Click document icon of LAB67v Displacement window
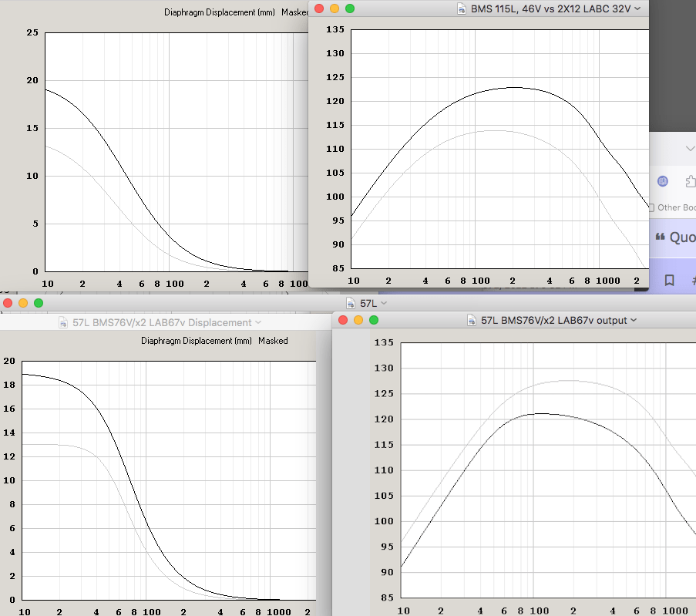The height and width of the screenshot is (616, 696). click(x=63, y=322)
